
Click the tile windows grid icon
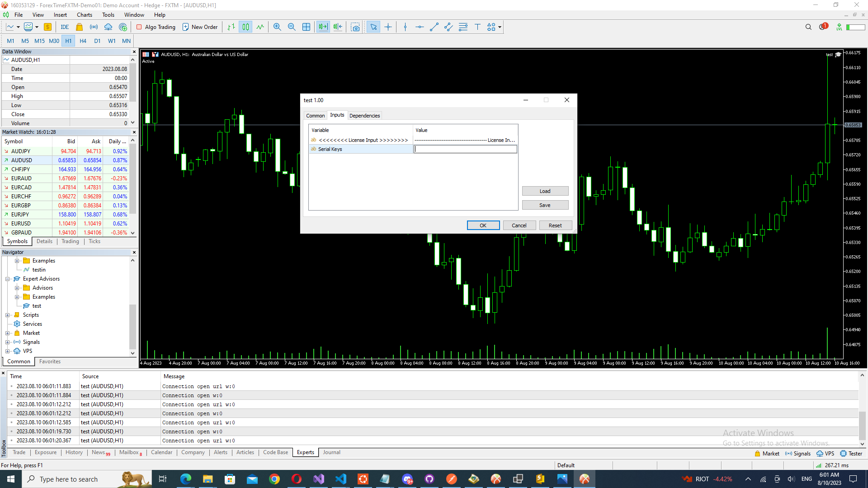(306, 27)
